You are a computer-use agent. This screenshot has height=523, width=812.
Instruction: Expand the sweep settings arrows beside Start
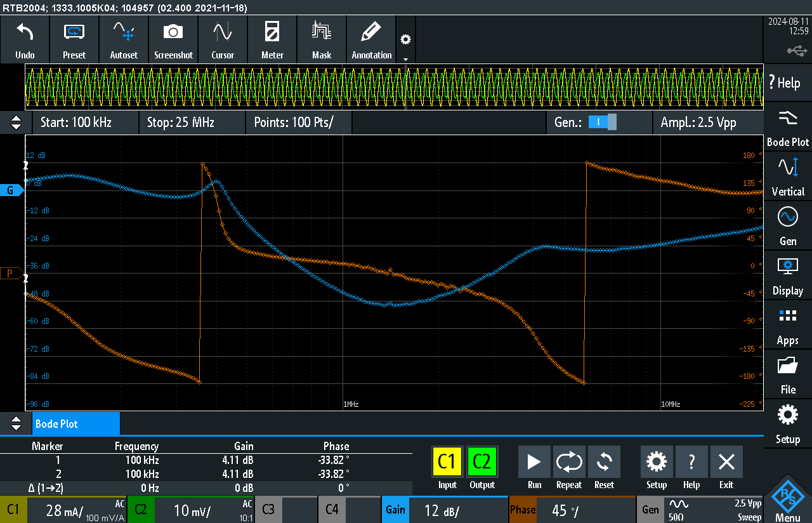click(16, 122)
